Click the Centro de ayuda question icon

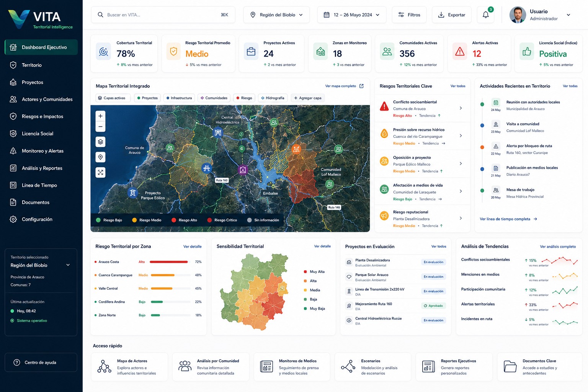(17, 363)
